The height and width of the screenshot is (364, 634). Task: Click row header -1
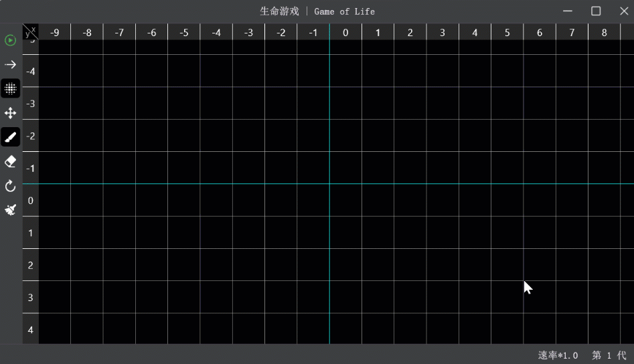(x=31, y=168)
